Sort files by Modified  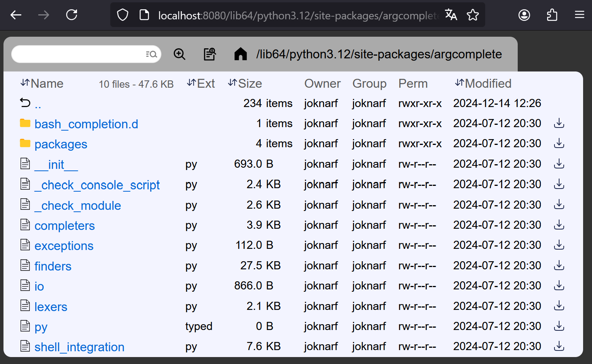point(483,83)
